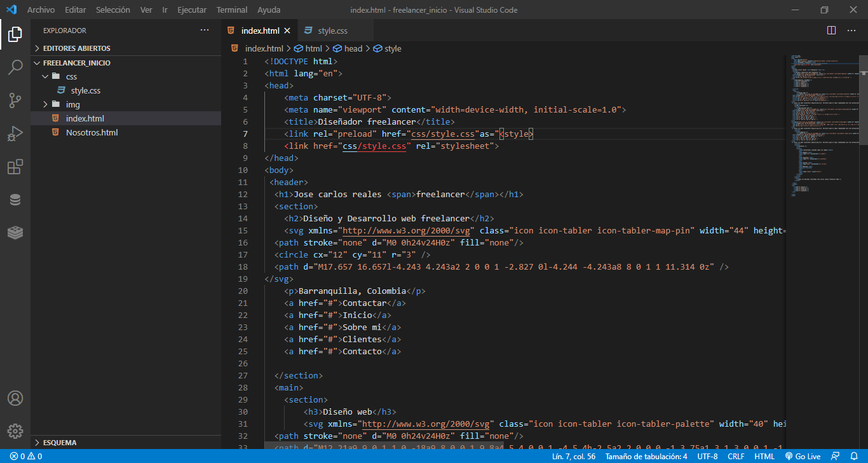This screenshot has width=868, height=463.
Task: Click Lín. 7, col. 56 cursor position
Action: [575, 456]
